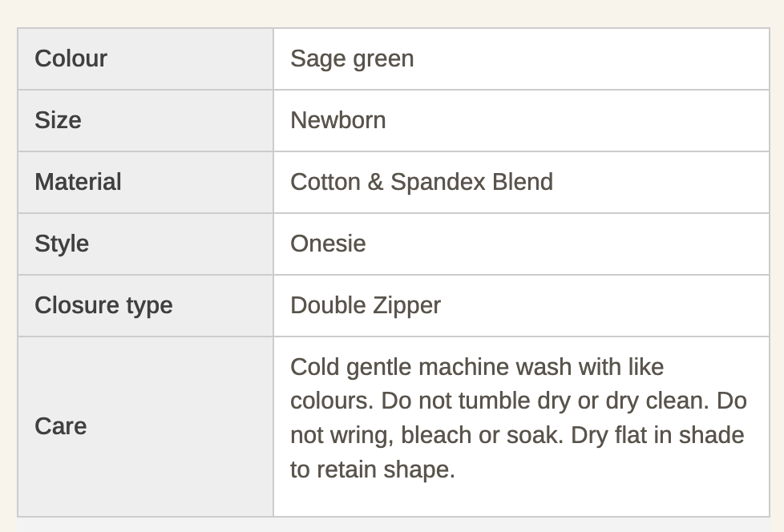
Task: Click the Material row label
Action: [78, 182]
